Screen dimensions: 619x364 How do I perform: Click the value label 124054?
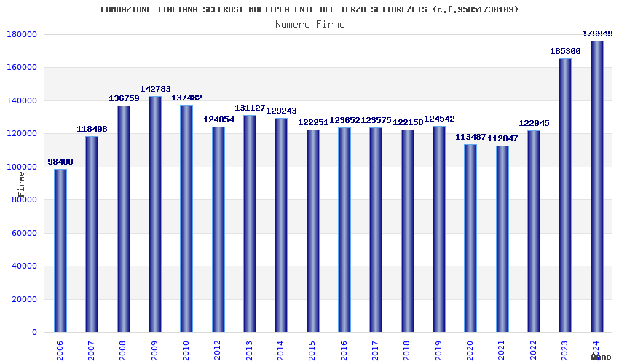(x=218, y=119)
